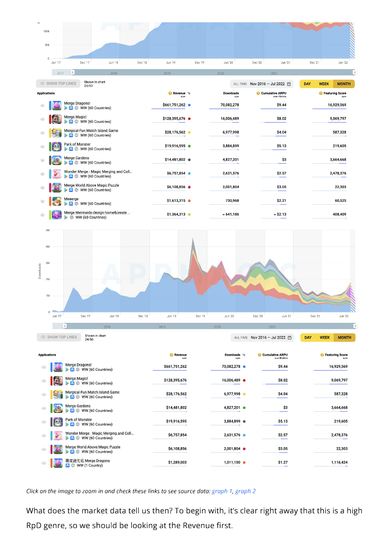Viewport: 392px width, 554px height.
Task: Click the upper SHOW TOP LINES button
Action: tap(58, 84)
